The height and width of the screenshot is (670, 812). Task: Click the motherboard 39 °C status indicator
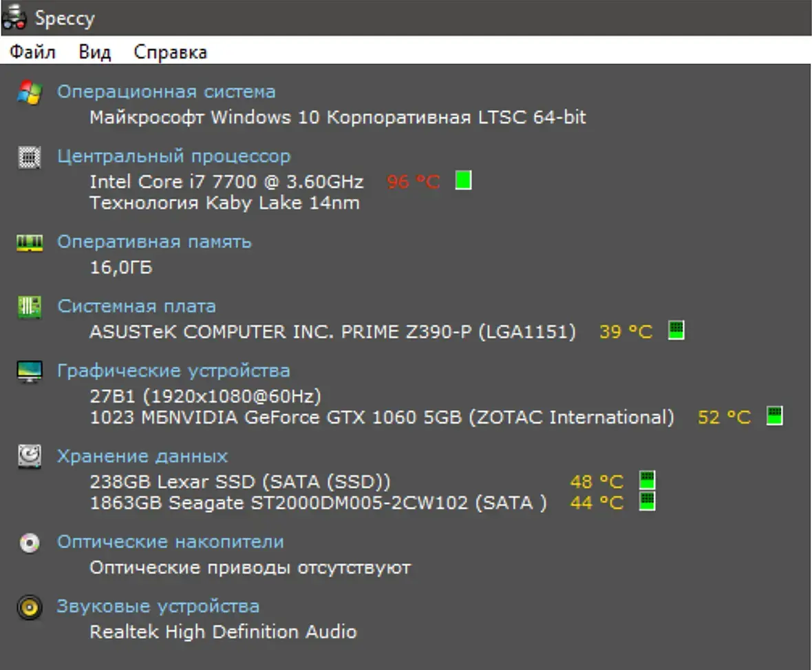(x=676, y=330)
